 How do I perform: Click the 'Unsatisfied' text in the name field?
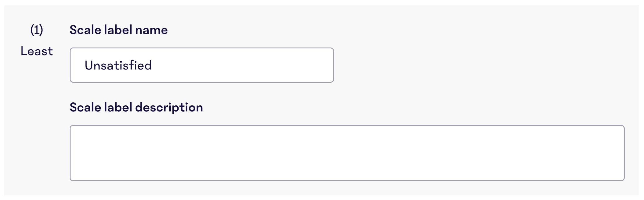pos(118,65)
